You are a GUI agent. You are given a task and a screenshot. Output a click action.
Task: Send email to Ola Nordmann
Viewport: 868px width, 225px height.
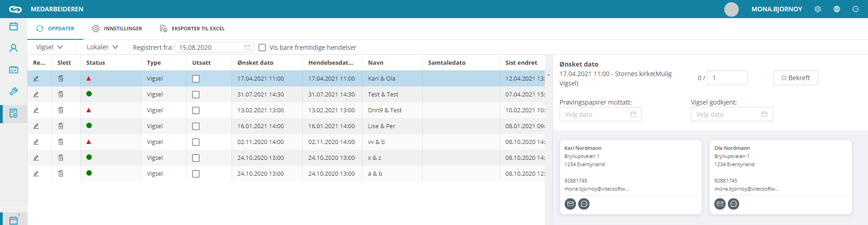(x=720, y=204)
